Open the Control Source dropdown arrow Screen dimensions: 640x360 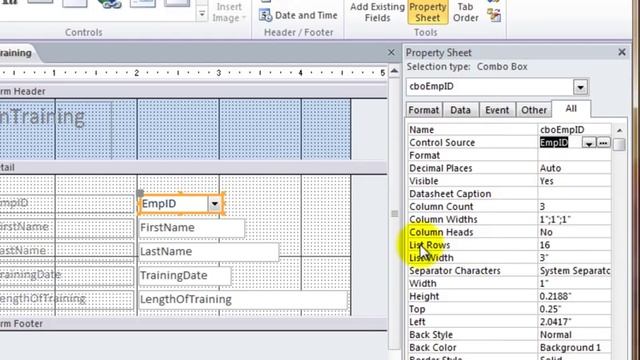589,143
